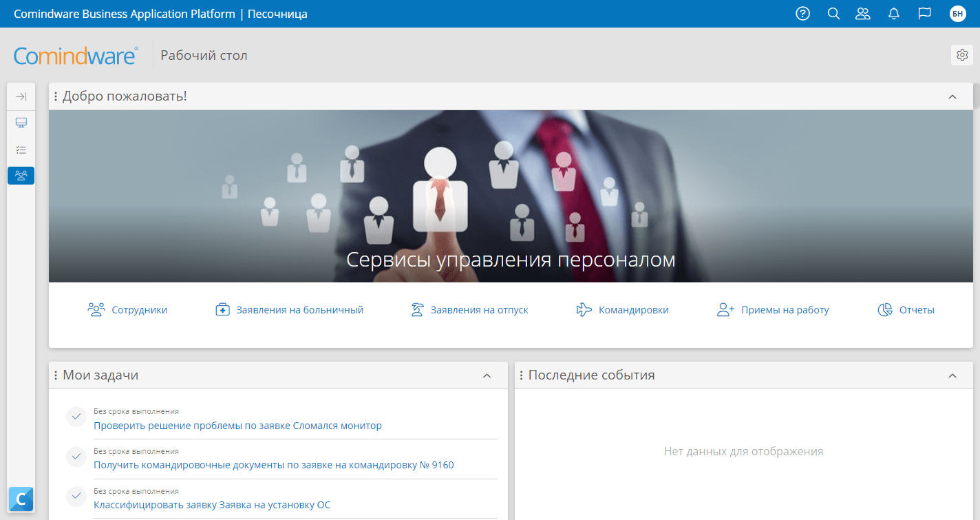Screen dimensions: 980x520
Task: Open desktop settings gear icon
Action: point(962,55)
